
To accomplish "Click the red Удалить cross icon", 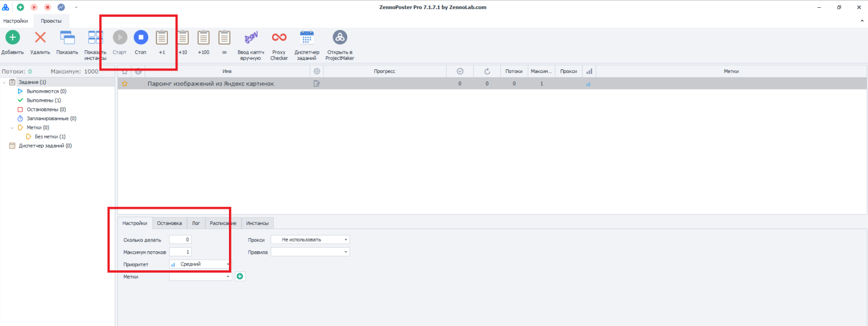I will pyautogui.click(x=40, y=38).
